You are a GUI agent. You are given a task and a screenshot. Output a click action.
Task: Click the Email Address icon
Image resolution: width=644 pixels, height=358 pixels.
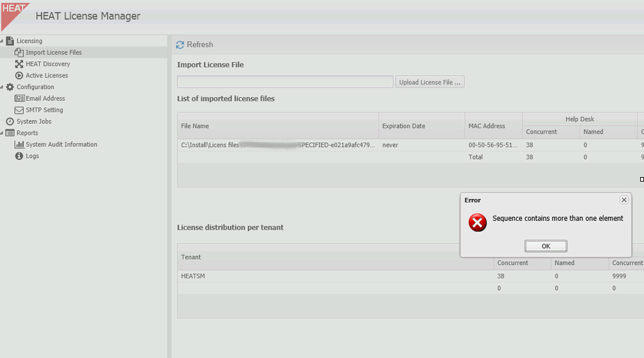[19, 99]
